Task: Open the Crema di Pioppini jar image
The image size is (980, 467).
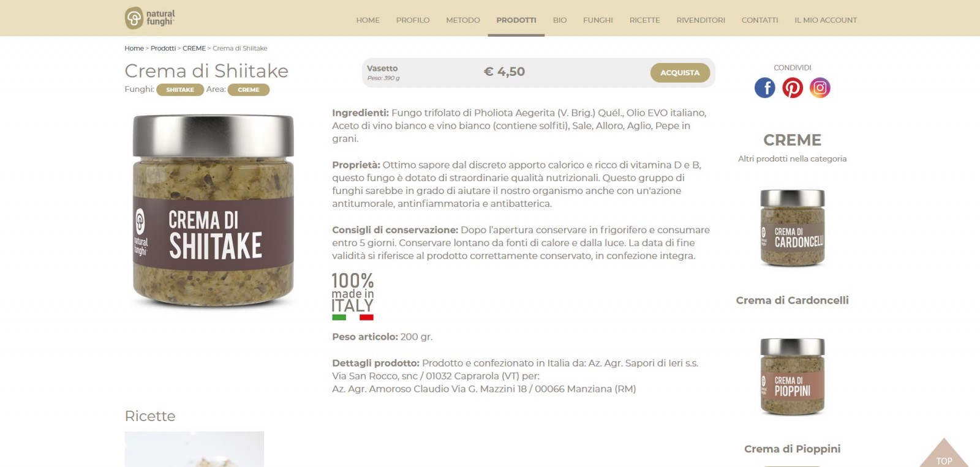Action: click(793, 376)
